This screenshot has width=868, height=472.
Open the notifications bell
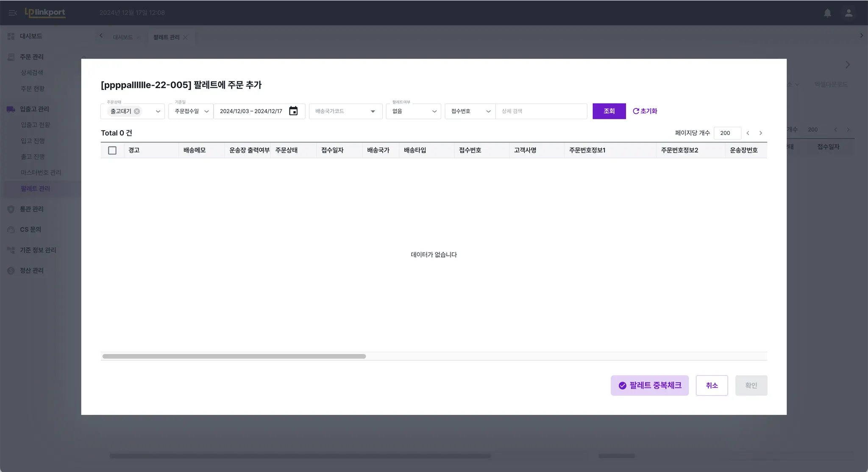(x=827, y=13)
